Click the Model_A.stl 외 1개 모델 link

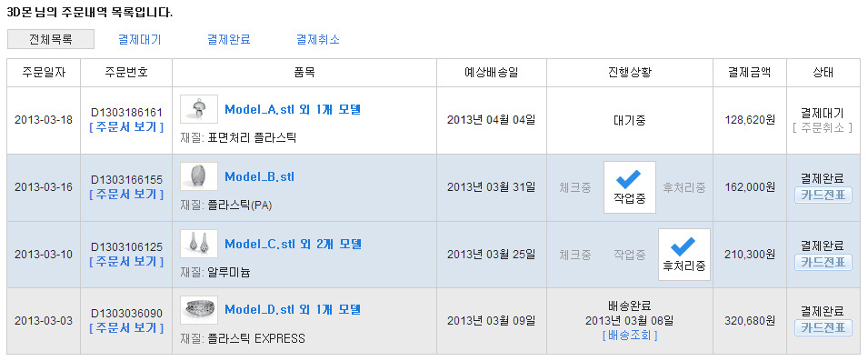[x=293, y=109]
